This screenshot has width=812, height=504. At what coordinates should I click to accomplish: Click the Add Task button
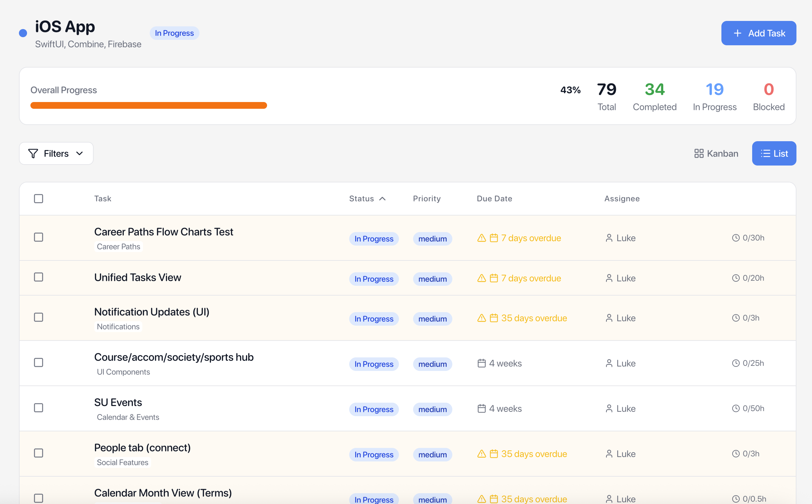[759, 33]
